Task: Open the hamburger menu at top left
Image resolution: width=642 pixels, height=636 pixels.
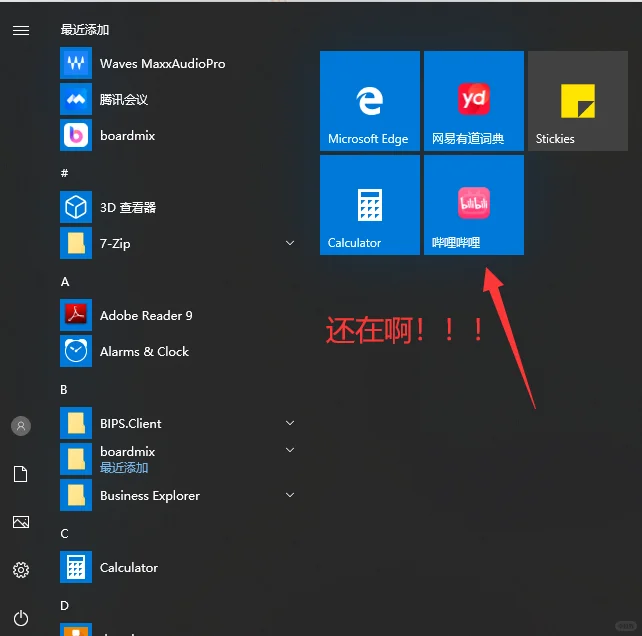Action: (x=21, y=30)
